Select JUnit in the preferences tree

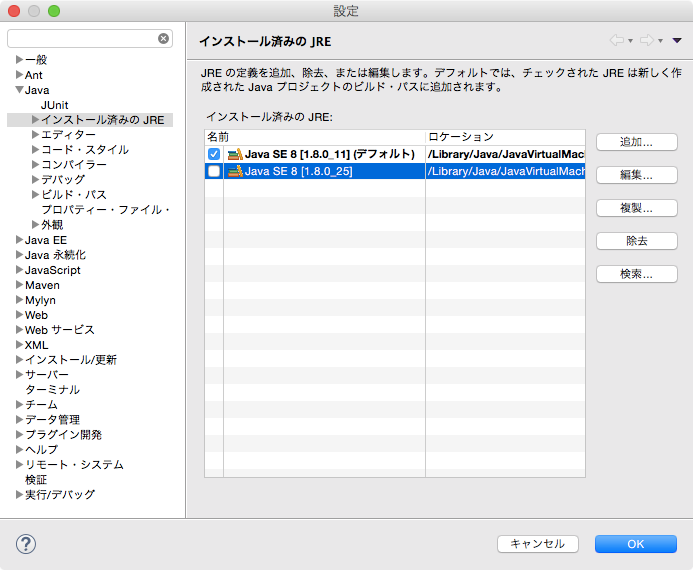54,105
